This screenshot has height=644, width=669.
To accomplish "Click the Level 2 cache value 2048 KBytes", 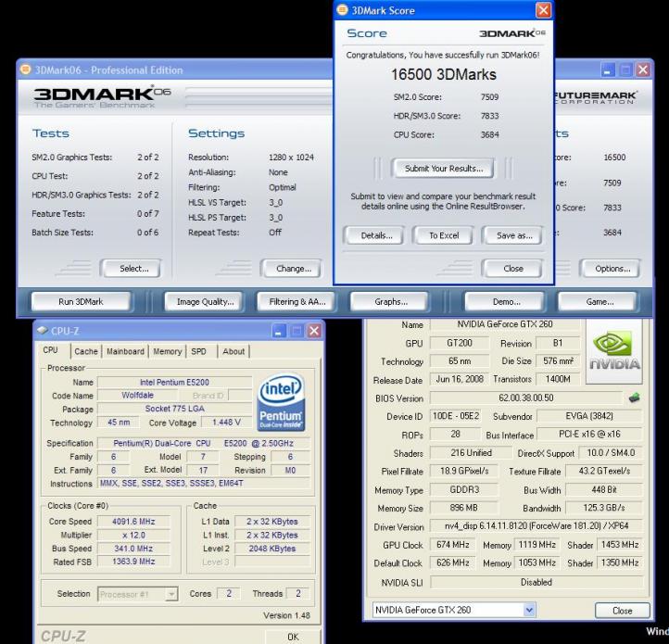I will [x=272, y=549].
